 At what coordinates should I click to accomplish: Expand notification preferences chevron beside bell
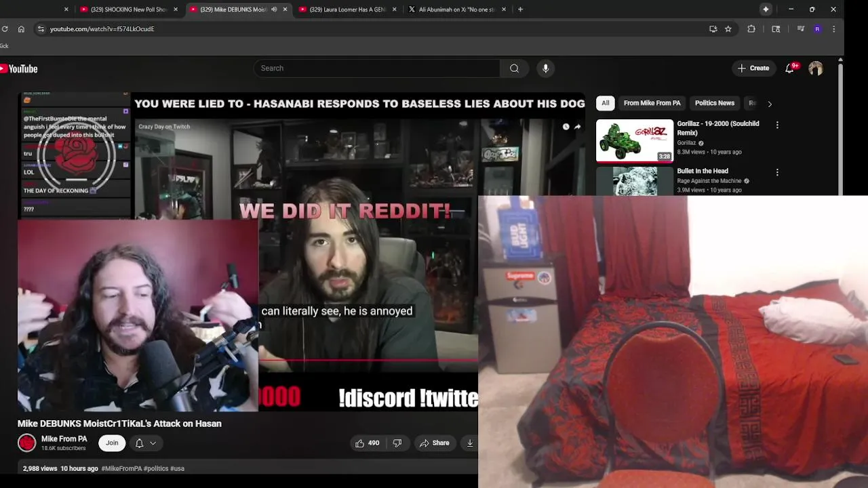pos(153,443)
